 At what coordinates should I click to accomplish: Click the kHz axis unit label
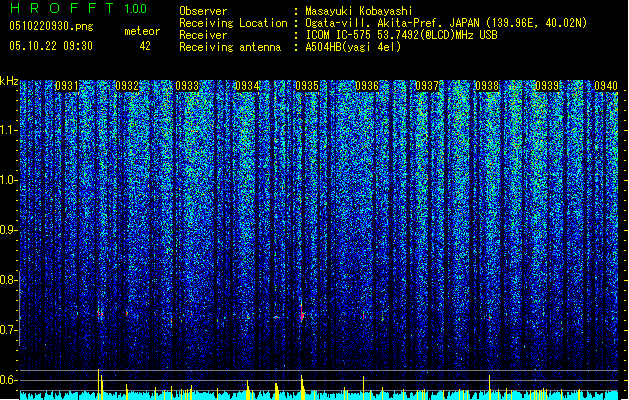(9, 81)
